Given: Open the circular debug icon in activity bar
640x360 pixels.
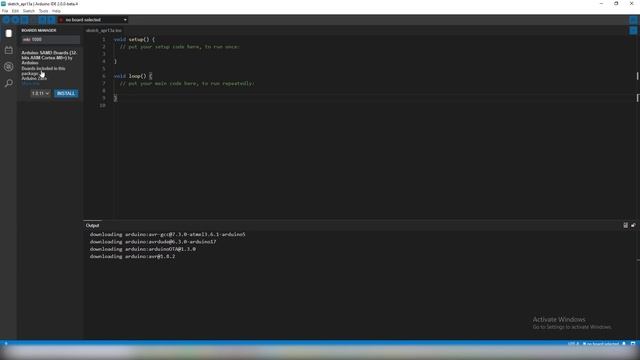Looking at the screenshot, I should click(9, 67).
